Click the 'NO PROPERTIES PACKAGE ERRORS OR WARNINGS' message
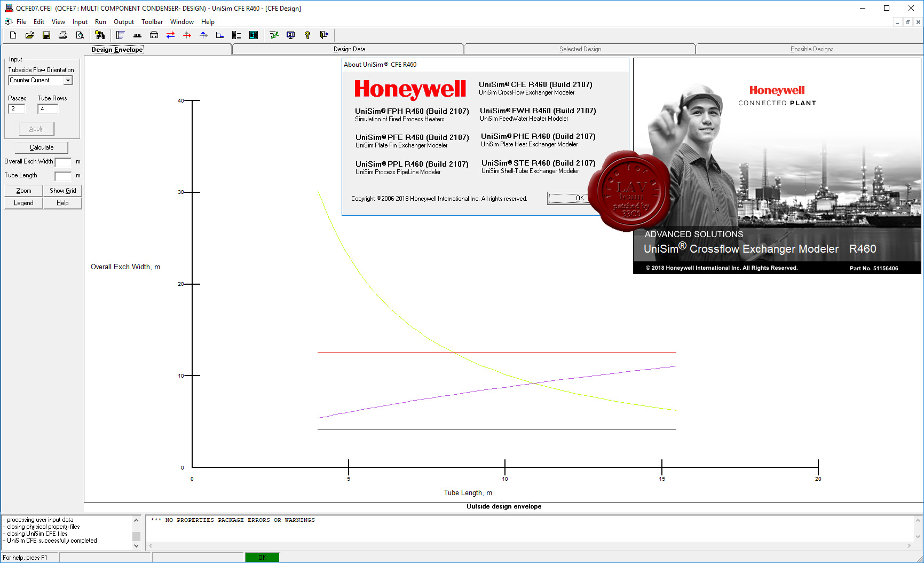 coord(233,520)
